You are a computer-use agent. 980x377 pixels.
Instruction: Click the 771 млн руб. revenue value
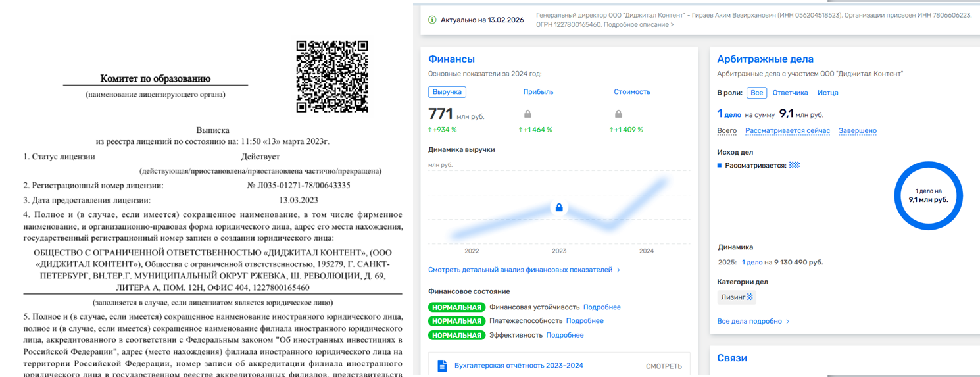tap(456, 114)
